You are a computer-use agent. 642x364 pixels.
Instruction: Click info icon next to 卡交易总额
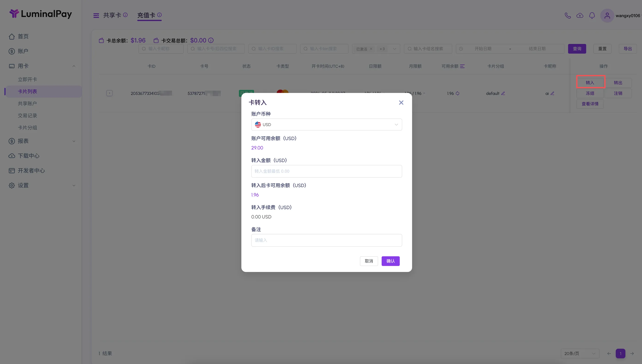tap(211, 40)
